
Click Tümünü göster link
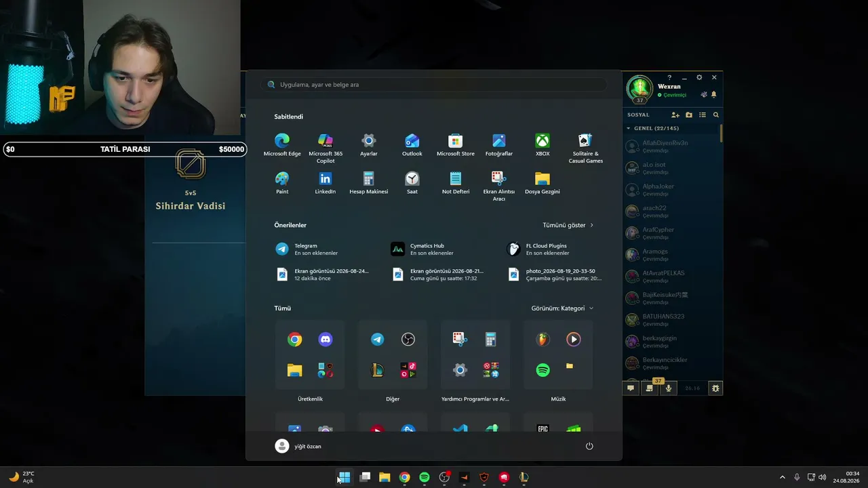click(568, 225)
